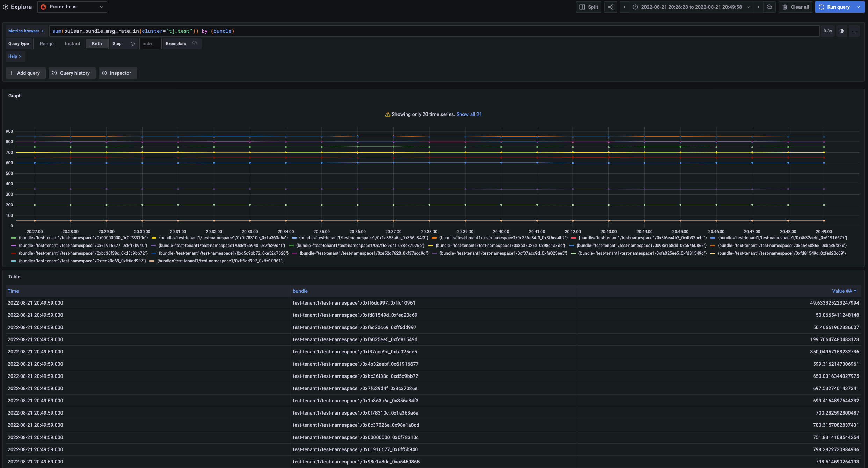This screenshot has height=468, width=868.
Task: Remove the query with minus icon
Action: point(854,31)
